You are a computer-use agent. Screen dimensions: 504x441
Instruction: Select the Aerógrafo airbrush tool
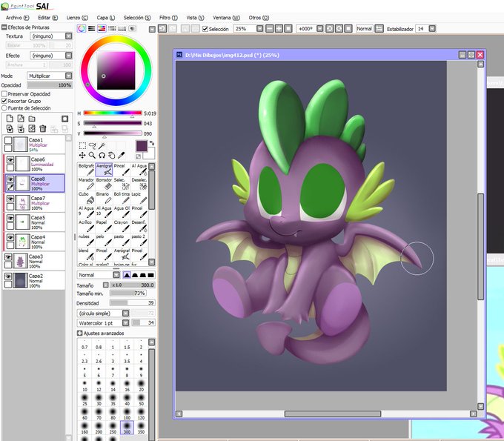(104, 170)
